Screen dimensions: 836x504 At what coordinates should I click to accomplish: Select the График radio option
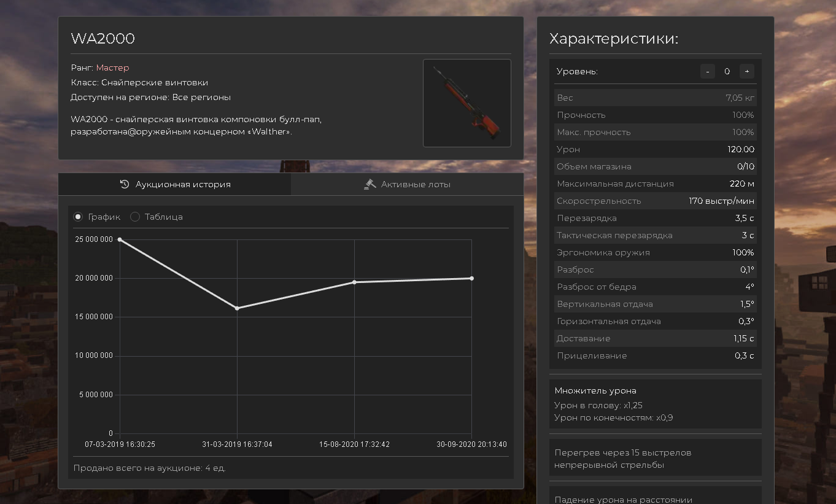click(x=78, y=217)
